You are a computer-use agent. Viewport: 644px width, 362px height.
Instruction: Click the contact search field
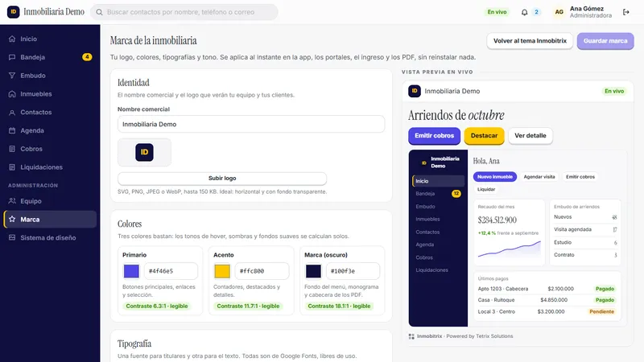pos(184,12)
